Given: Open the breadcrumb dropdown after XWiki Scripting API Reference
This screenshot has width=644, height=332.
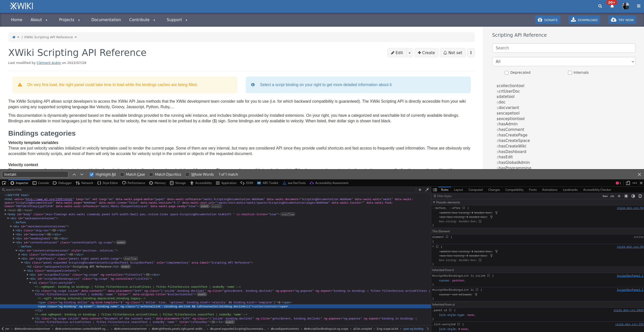Looking at the screenshot, I should [x=76, y=37].
